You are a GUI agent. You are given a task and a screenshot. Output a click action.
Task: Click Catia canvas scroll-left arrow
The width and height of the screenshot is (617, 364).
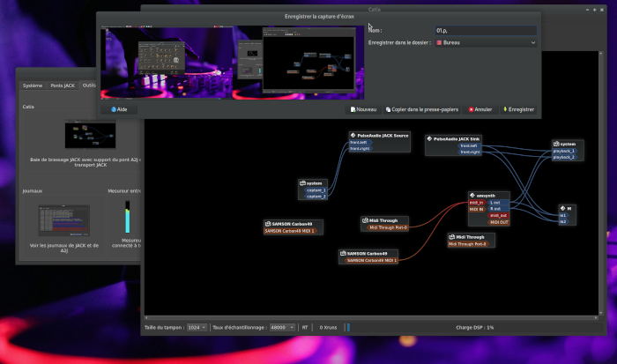[147, 317]
